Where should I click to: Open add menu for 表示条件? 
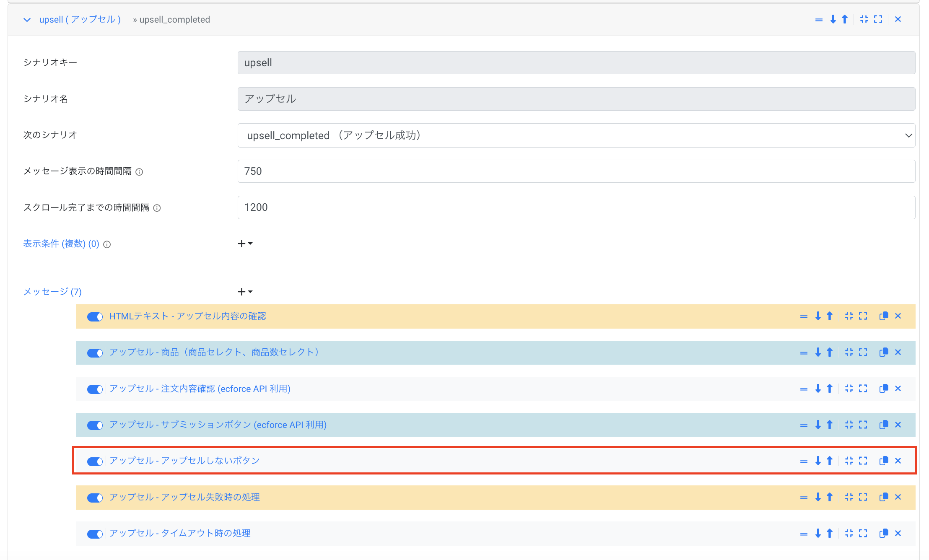(245, 244)
